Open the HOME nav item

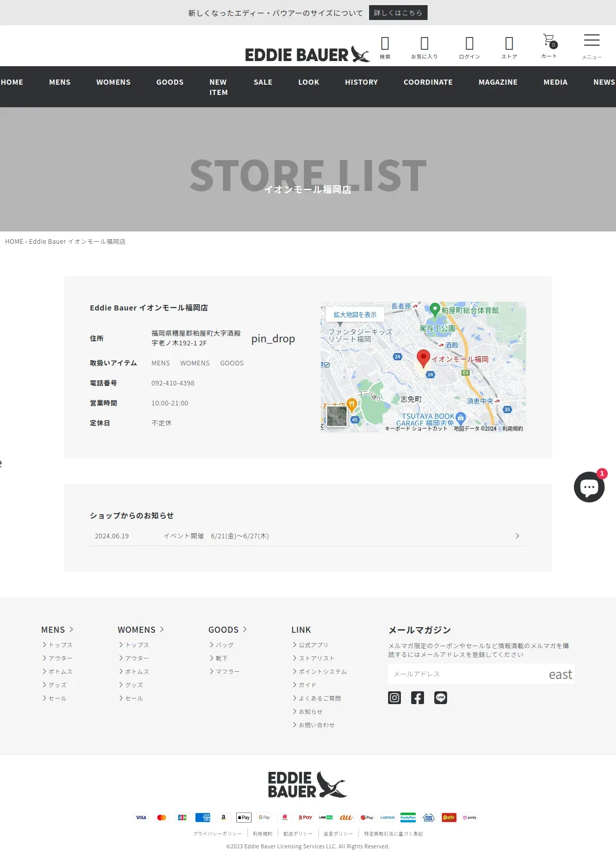(12, 82)
